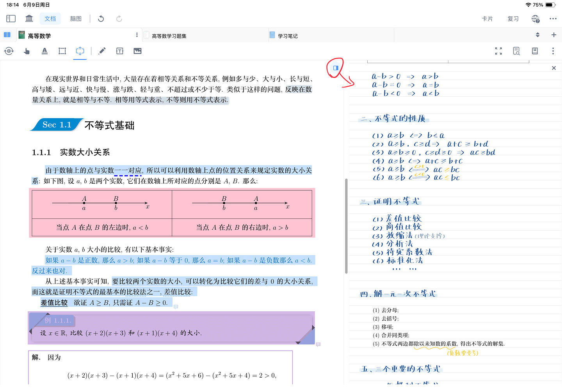Click the Sec 1.1 不等式基础 heading

tap(83, 125)
